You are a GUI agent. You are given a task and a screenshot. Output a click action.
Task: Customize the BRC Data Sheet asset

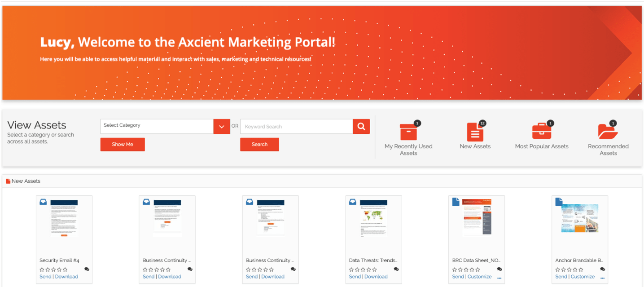(x=479, y=277)
